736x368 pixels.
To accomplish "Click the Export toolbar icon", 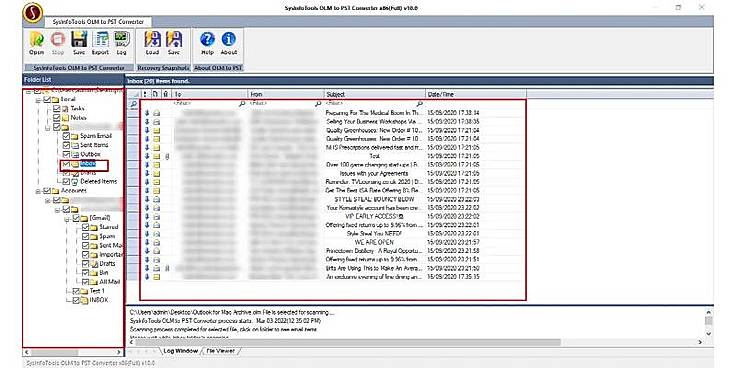I will 100,39.
